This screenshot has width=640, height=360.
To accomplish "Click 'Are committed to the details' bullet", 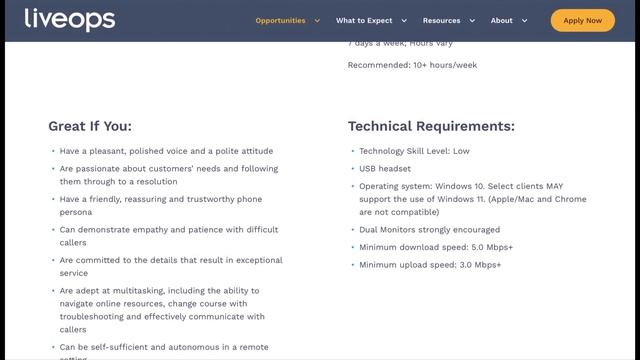I will coord(171,267).
